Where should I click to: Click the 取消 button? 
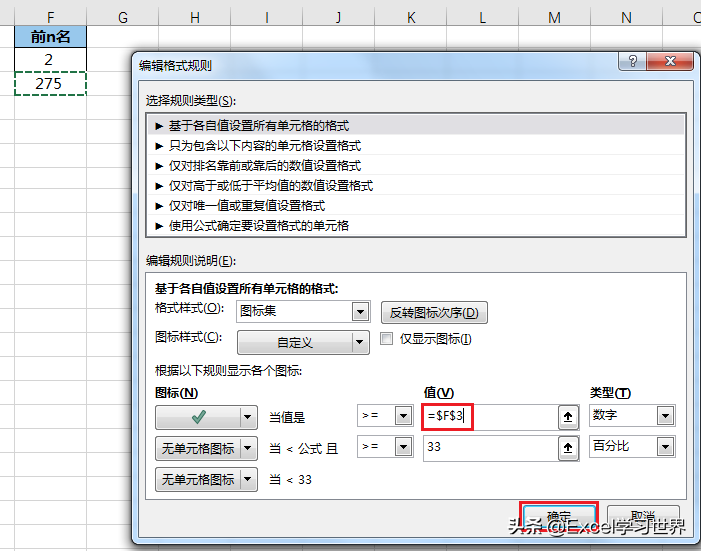(x=643, y=518)
